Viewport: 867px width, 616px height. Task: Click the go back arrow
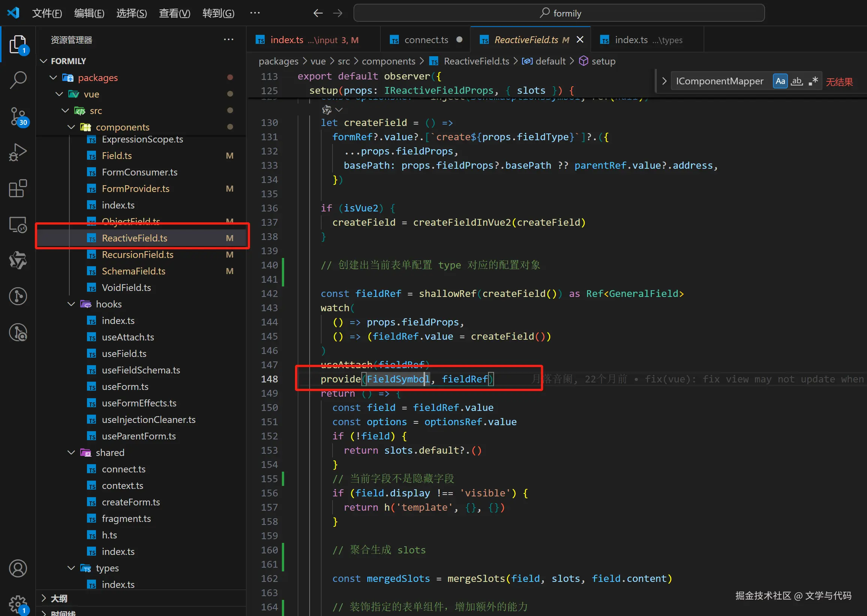[318, 13]
